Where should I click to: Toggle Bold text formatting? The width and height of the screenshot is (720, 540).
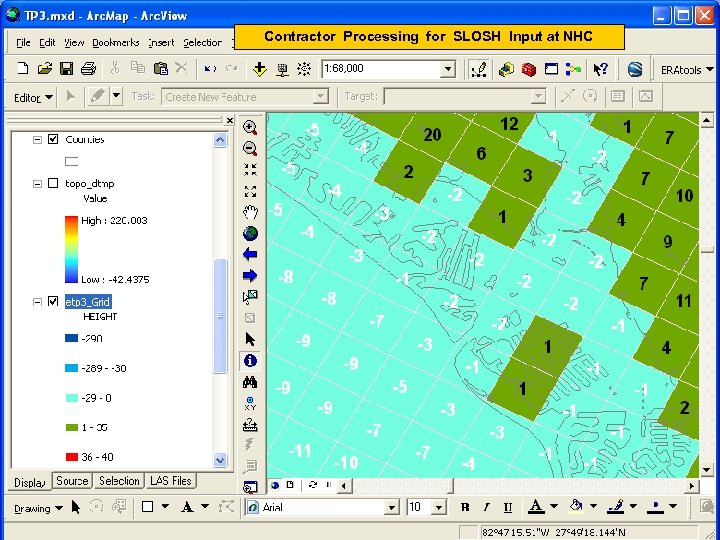coord(465,507)
